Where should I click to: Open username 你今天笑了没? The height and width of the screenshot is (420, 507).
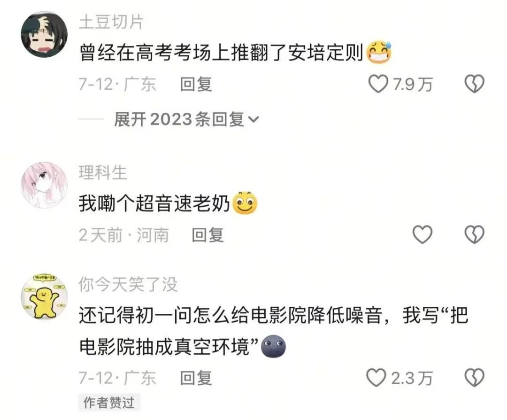point(128,284)
